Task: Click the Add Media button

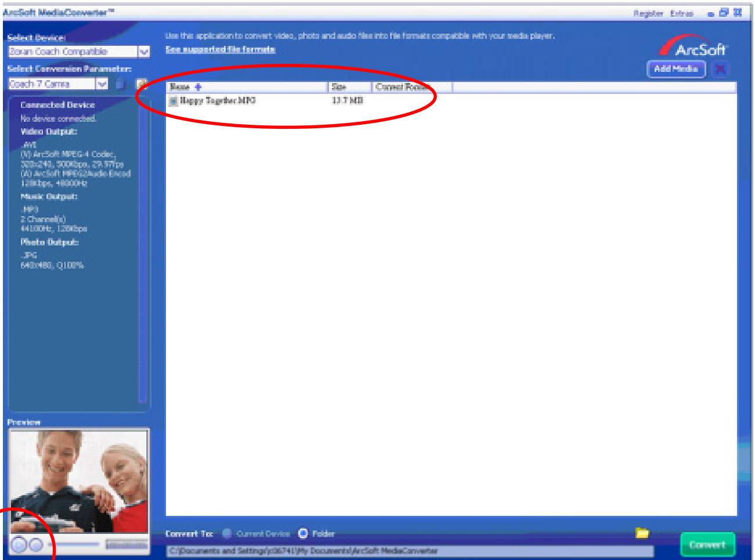Action: [676, 69]
